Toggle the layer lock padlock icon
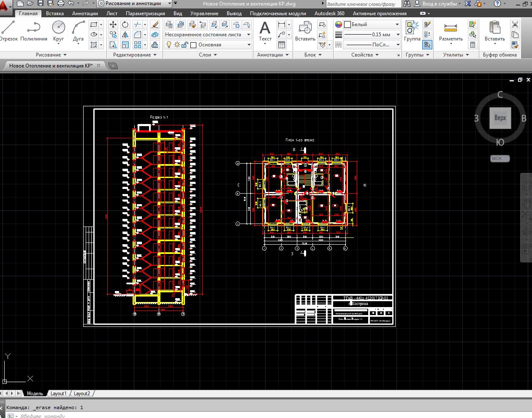The image size is (532, 418). (x=185, y=45)
